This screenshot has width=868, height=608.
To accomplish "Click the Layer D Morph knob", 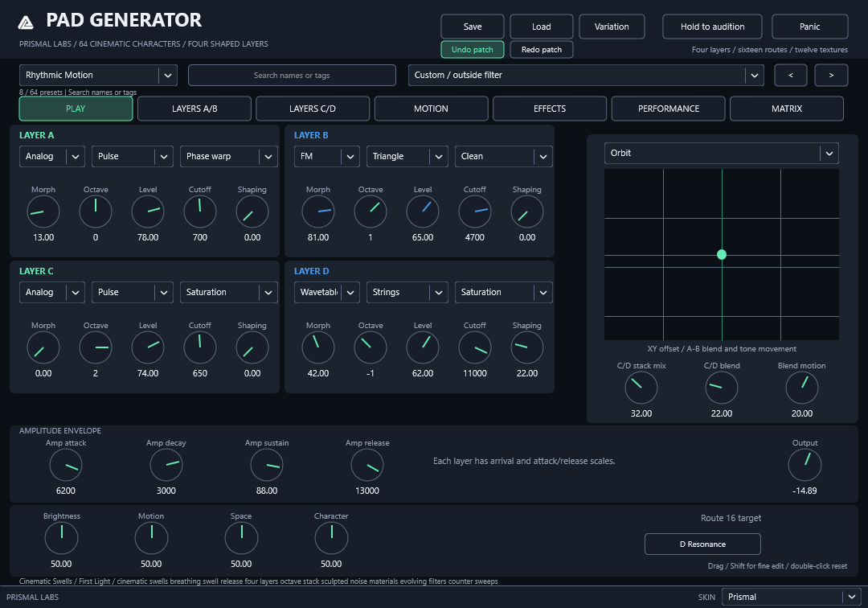I will click(318, 347).
